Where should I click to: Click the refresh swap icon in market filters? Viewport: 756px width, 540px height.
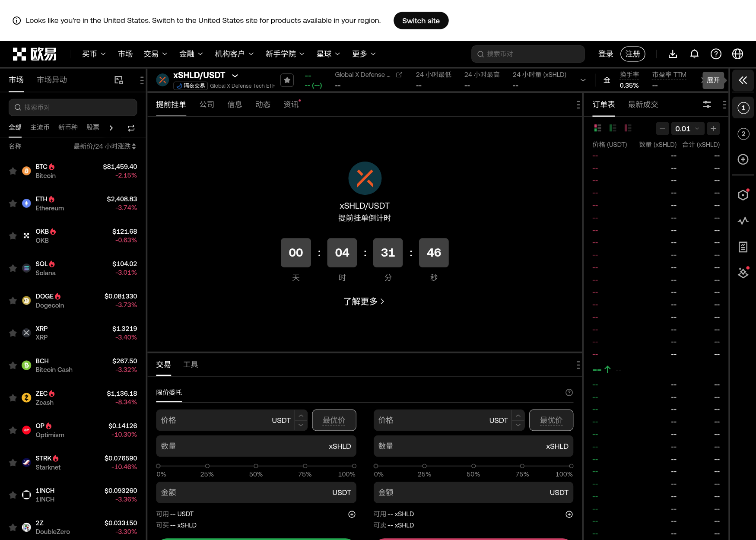[131, 128]
